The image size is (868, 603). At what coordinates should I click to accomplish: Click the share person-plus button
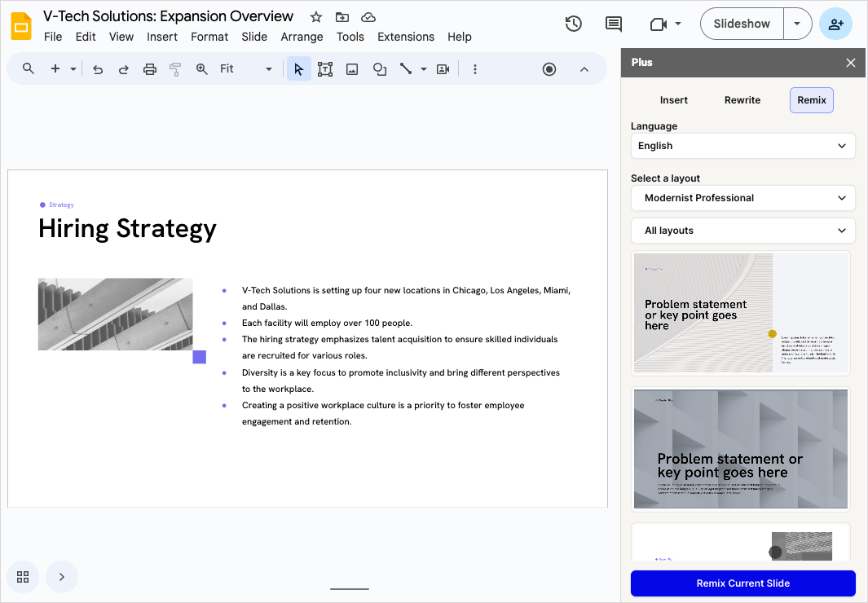point(835,24)
